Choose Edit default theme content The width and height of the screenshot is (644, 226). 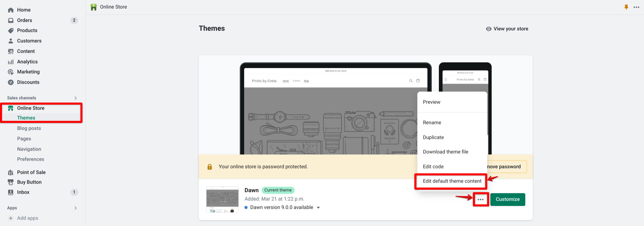[x=452, y=181]
